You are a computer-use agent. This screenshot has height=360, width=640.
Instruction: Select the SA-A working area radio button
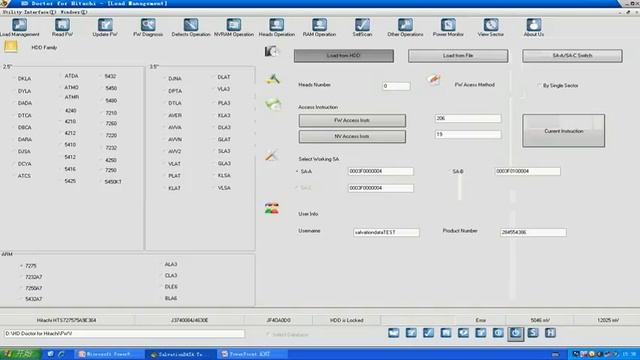297,172
